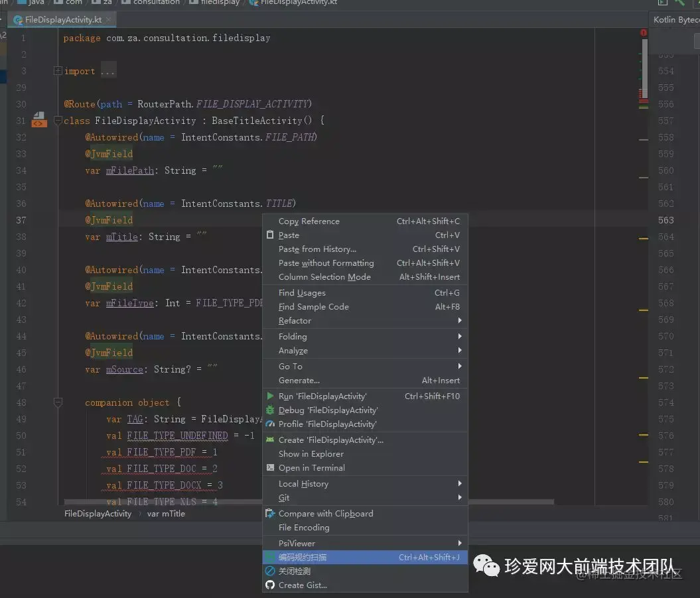Open the Go To submenu
700x598 pixels.
tap(365, 366)
